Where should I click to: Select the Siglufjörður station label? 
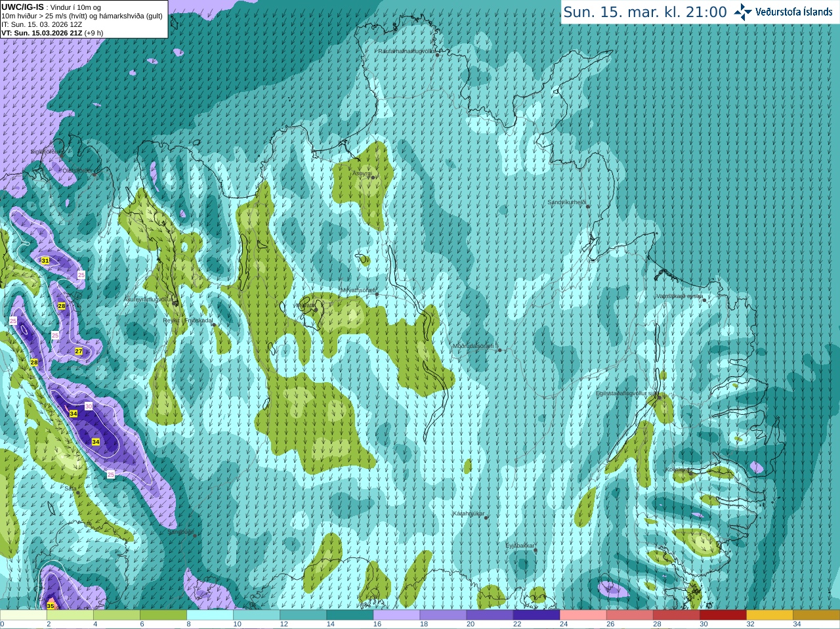click(x=45, y=152)
